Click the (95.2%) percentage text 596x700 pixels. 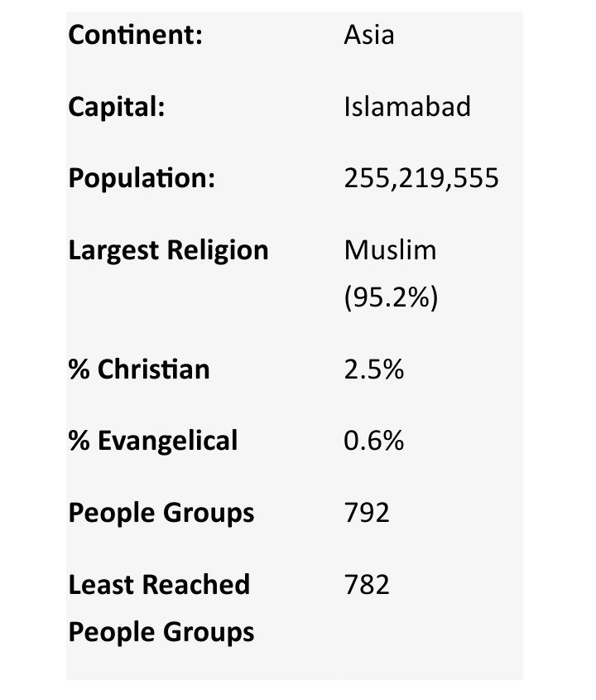click(390, 297)
